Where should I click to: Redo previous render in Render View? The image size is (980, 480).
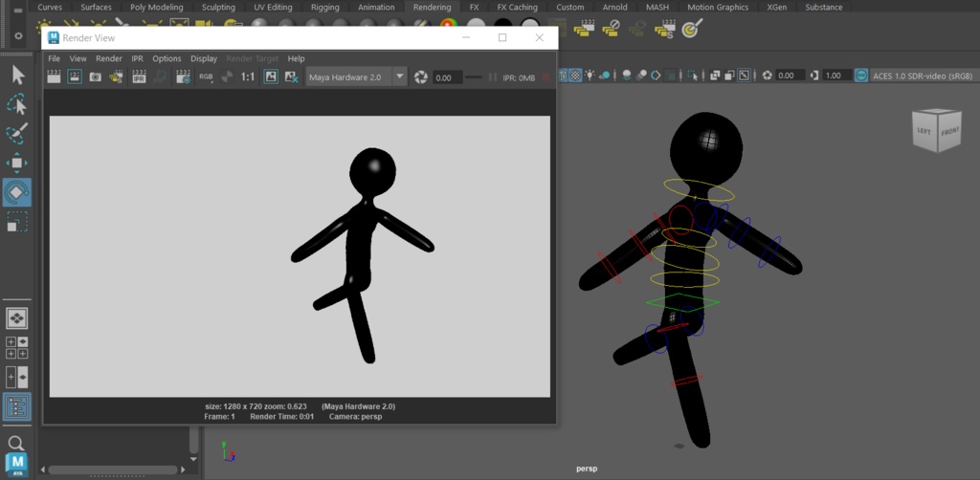coord(55,76)
